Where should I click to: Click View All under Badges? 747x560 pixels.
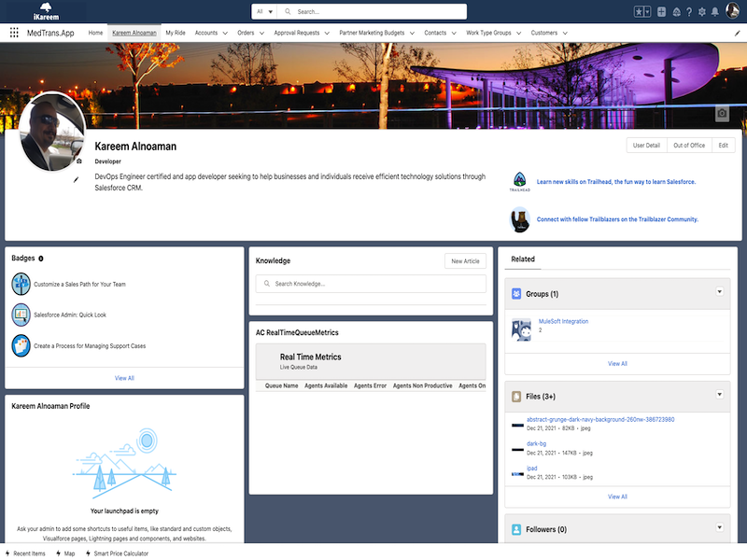[124, 379]
